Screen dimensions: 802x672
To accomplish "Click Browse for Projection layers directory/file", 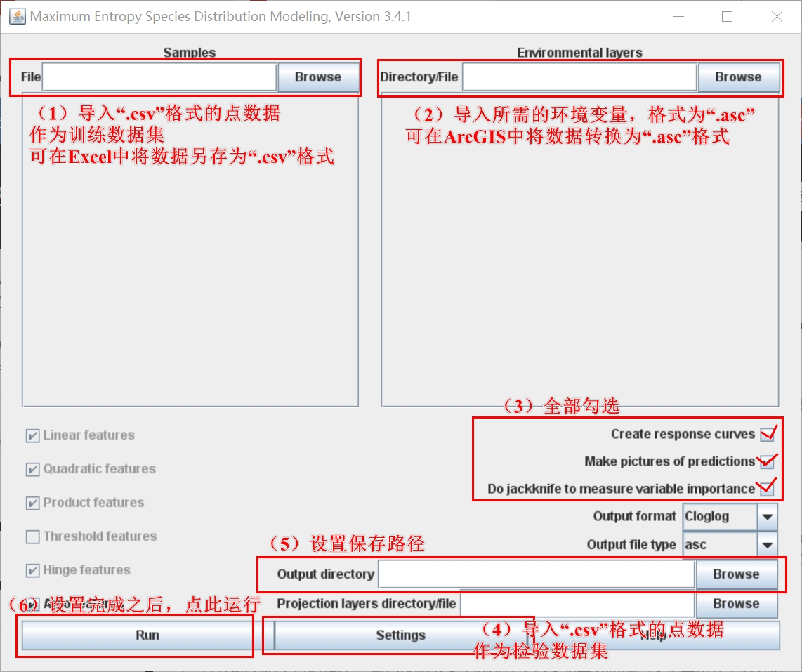I will tap(737, 604).
